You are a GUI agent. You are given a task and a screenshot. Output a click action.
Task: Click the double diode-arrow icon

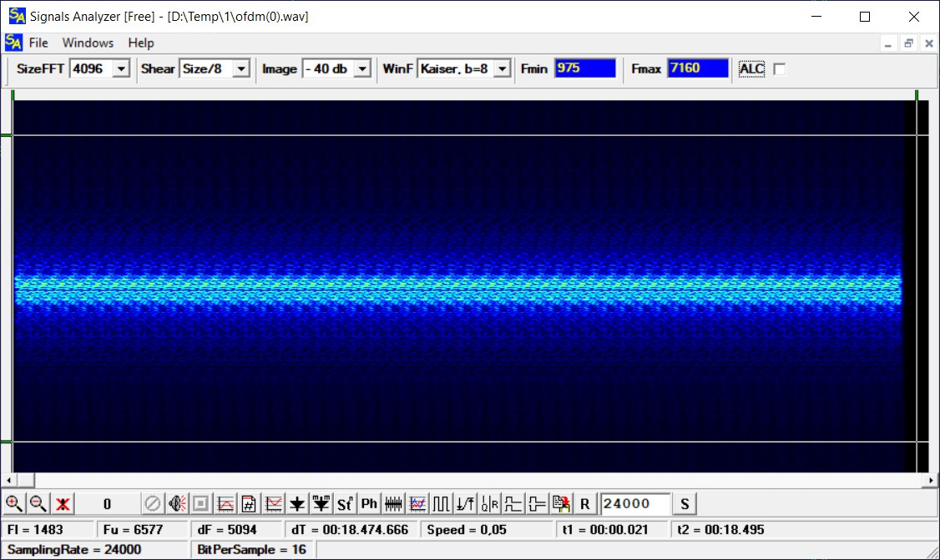click(321, 503)
